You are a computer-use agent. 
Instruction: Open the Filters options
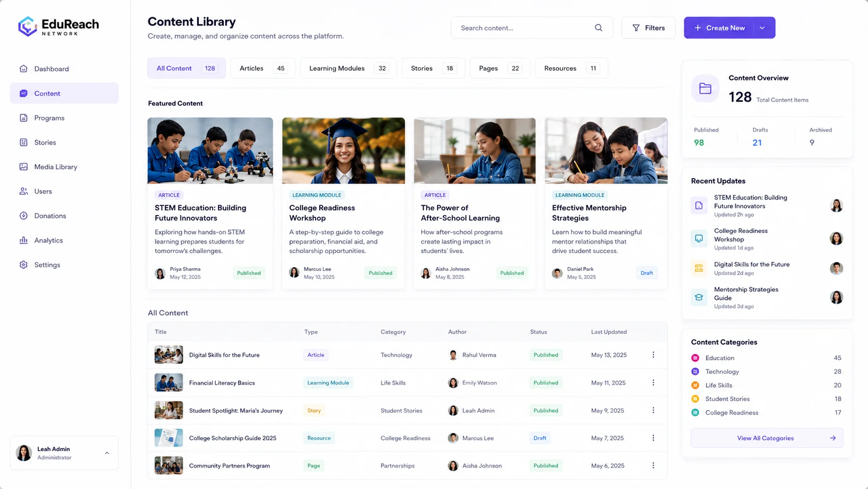tap(648, 28)
